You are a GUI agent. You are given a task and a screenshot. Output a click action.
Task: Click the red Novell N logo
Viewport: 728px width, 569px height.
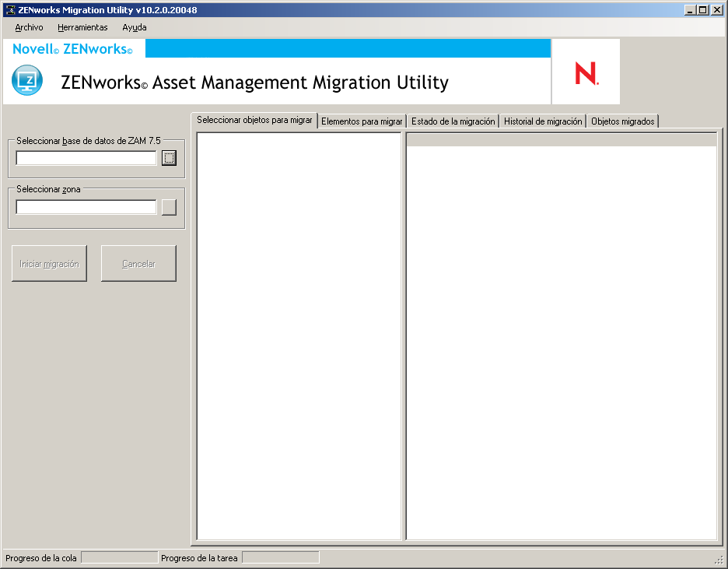click(x=586, y=73)
